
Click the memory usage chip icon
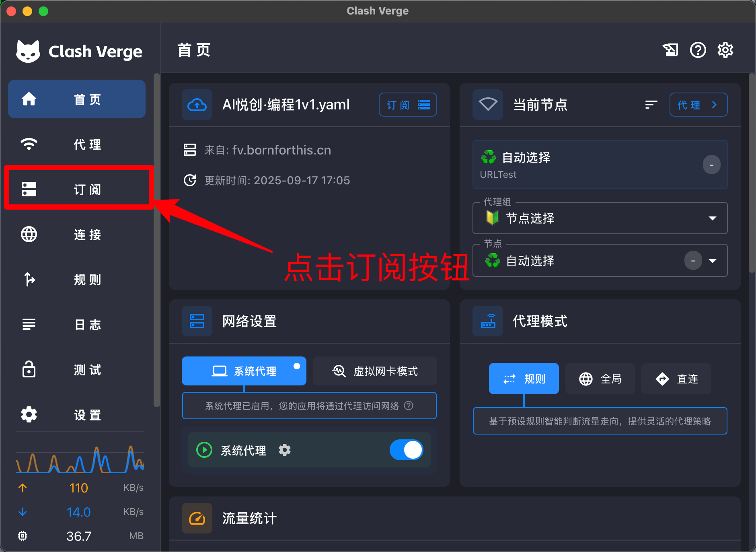point(23,536)
